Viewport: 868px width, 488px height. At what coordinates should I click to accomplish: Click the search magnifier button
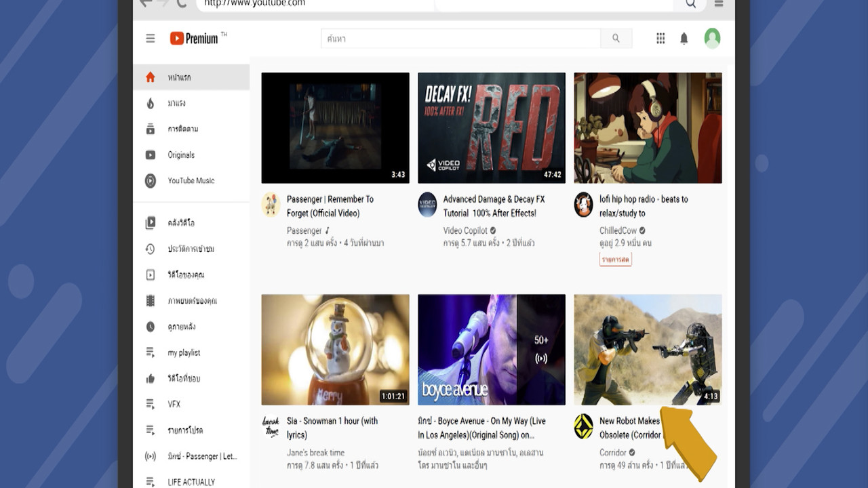[x=616, y=39]
